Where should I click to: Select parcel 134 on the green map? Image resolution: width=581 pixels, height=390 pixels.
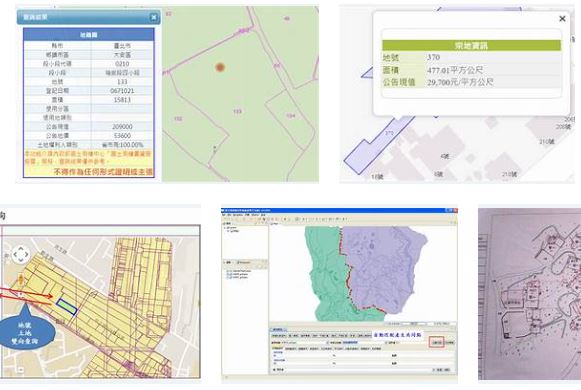point(291,116)
